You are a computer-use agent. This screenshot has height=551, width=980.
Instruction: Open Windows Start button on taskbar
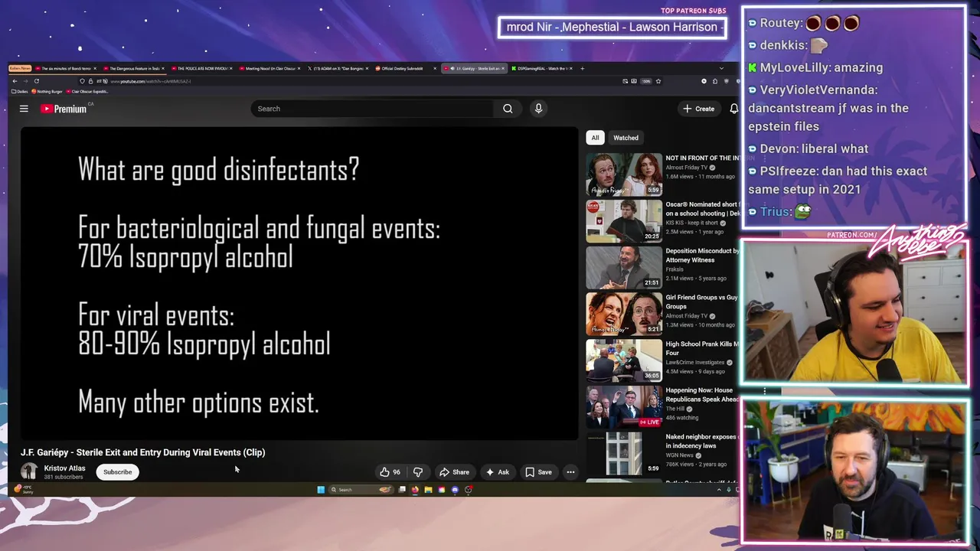pos(321,490)
